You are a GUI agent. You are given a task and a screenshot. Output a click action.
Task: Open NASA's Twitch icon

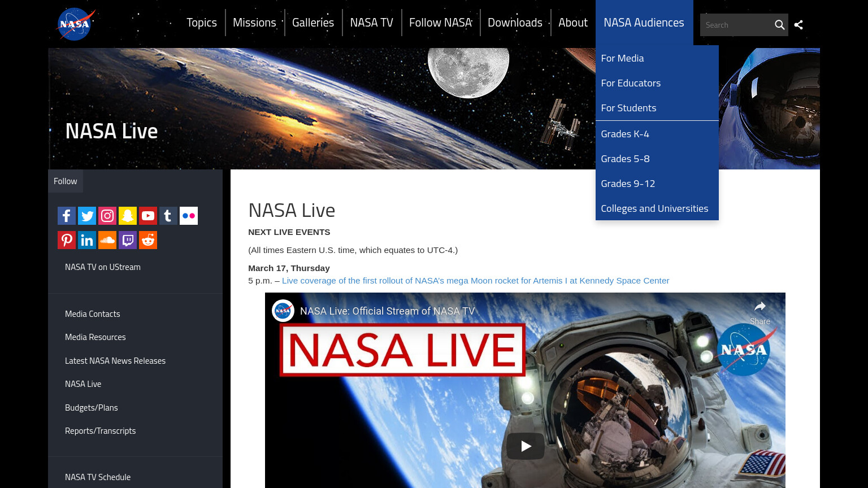(x=128, y=240)
